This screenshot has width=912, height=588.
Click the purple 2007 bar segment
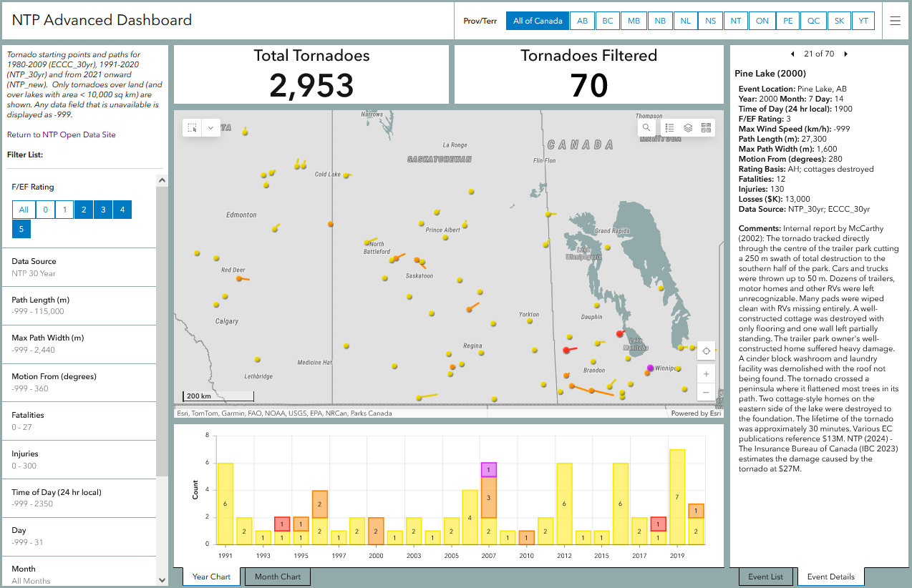click(x=489, y=470)
